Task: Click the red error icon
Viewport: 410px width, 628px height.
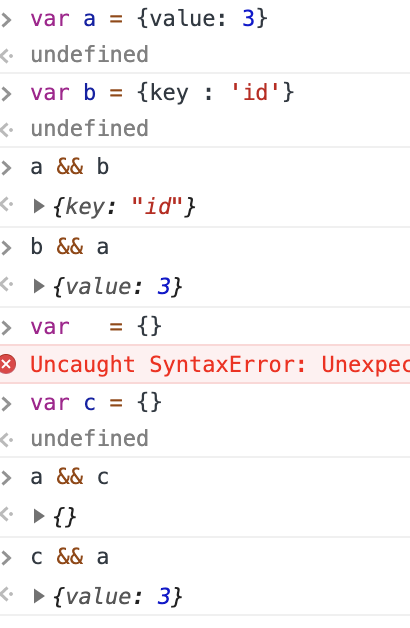Action: click(x=7, y=364)
